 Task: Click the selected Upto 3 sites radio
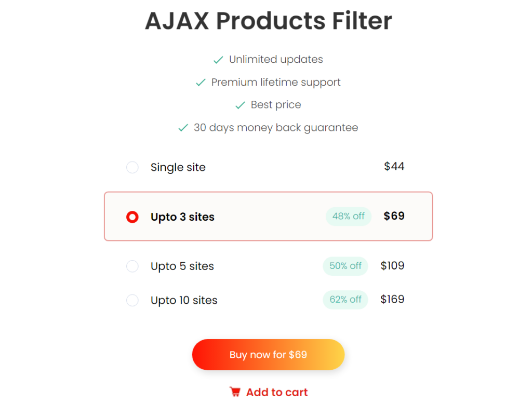[132, 217]
